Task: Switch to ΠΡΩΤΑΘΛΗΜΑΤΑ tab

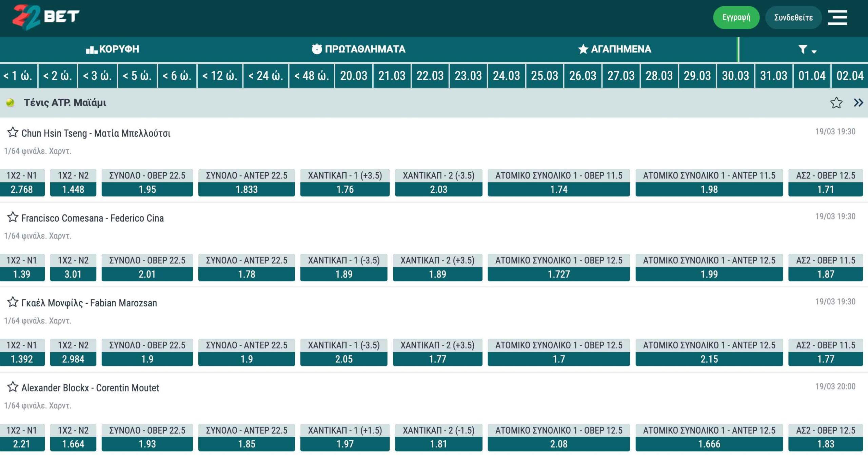Action: coord(358,49)
